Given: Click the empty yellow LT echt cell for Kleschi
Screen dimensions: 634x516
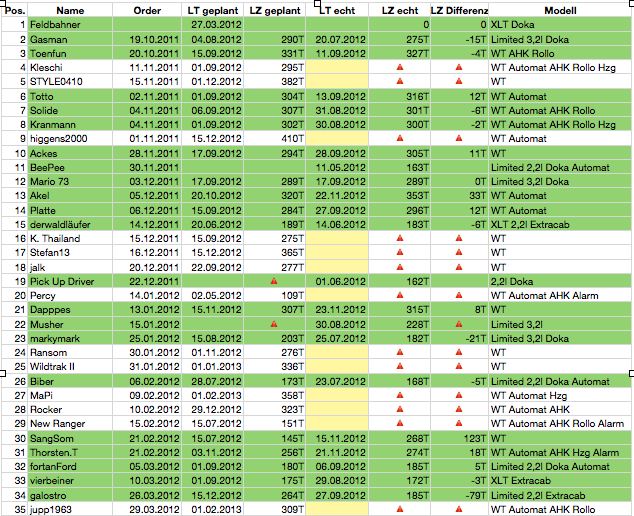Looking at the screenshot, I should pyautogui.click(x=337, y=67).
